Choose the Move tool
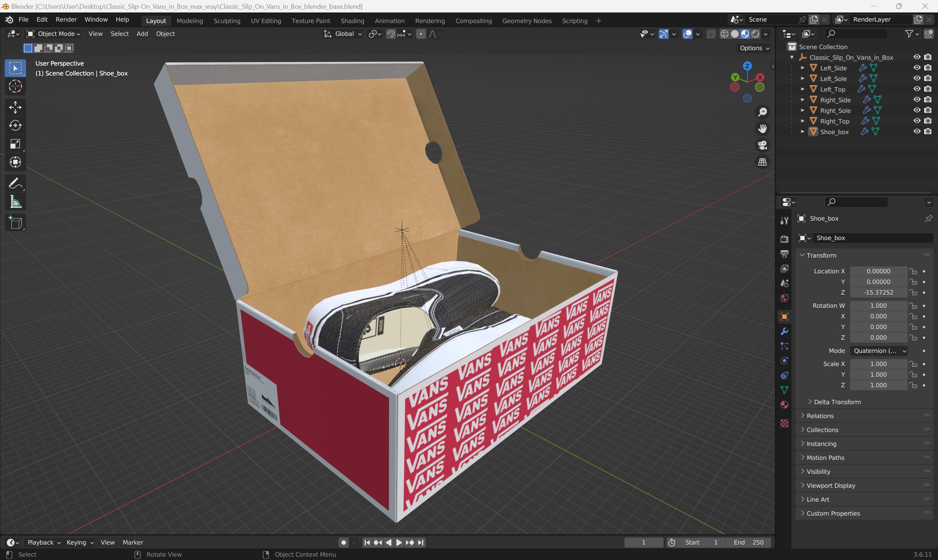 tap(15, 107)
